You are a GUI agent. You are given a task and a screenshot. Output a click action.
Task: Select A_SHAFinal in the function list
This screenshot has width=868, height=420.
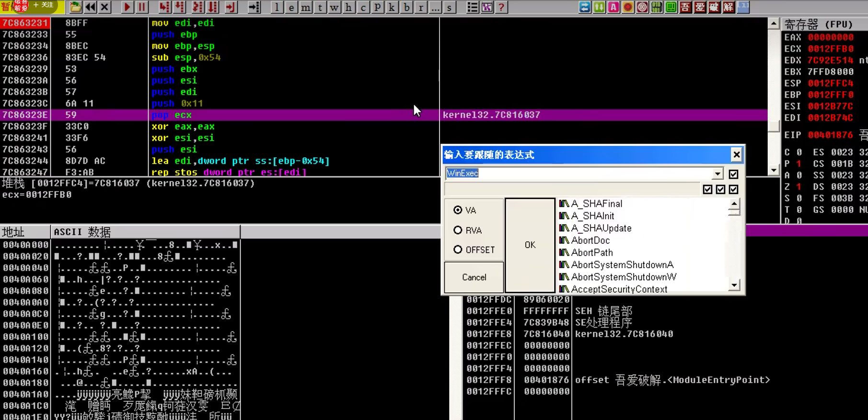click(591, 204)
